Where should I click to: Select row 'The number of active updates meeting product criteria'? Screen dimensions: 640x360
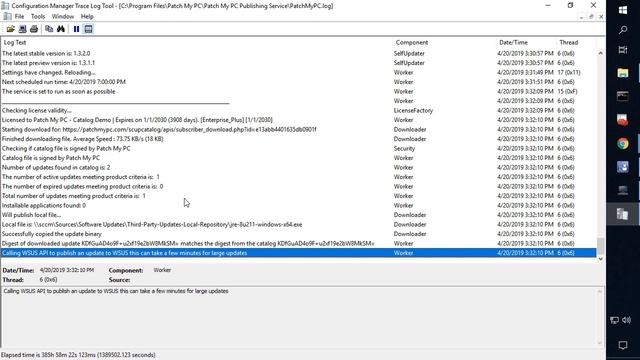(x=298, y=177)
